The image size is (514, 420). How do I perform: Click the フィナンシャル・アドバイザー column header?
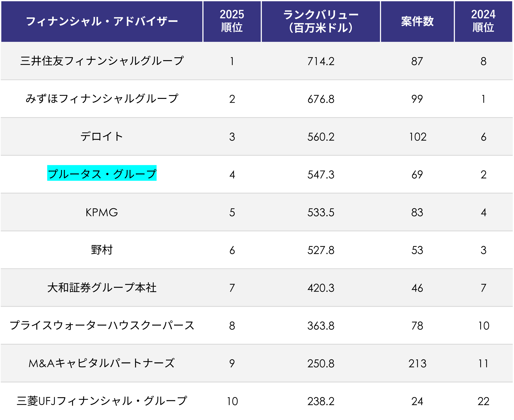point(102,22)
